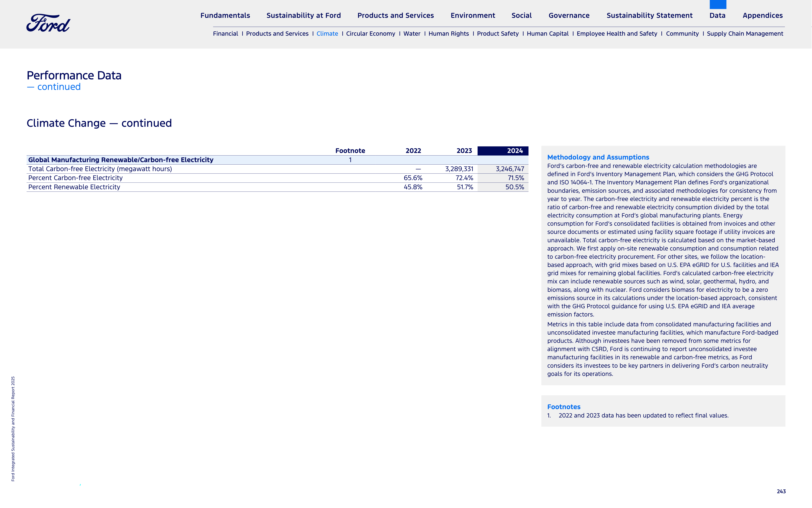The height and width of the screenshot is (508, 812).
Task: Open the Appendices section
Action: 763,15
